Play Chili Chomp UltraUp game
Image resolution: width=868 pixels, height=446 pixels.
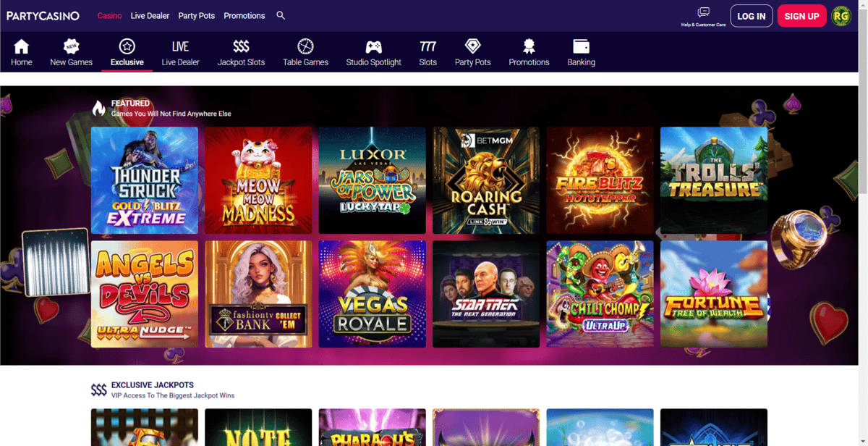click(x=600, y=294)
